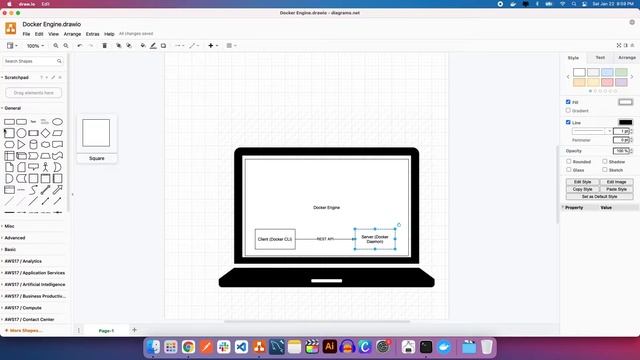The image size is (640, 360).
Task: Pick the light blue style swatch
Action: (x=607, y=72)
